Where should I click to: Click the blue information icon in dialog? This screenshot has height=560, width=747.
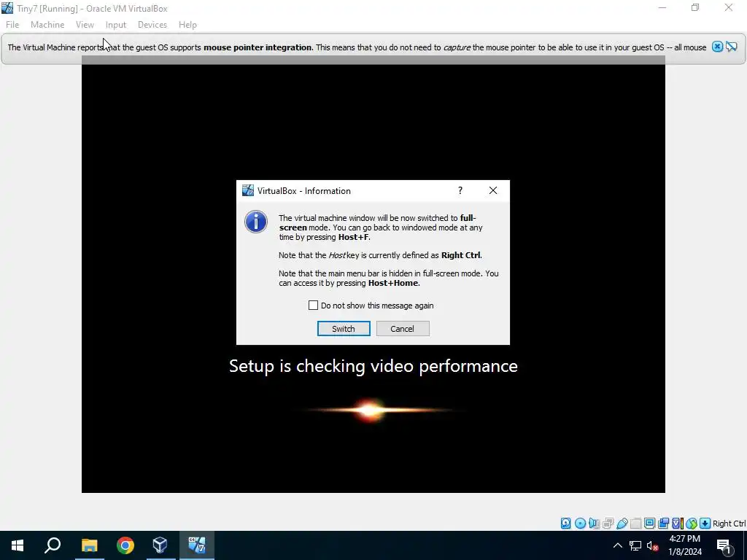click(256, 222)
